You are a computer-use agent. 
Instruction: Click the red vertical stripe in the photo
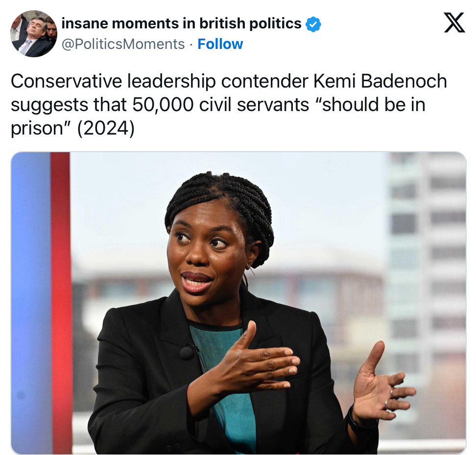coord(61,303)
